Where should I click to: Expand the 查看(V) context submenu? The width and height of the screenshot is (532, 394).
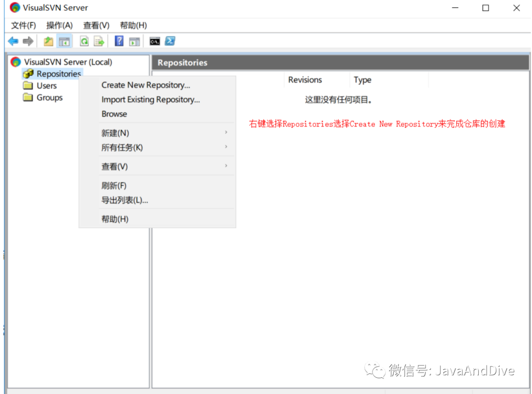coord(158,166)
